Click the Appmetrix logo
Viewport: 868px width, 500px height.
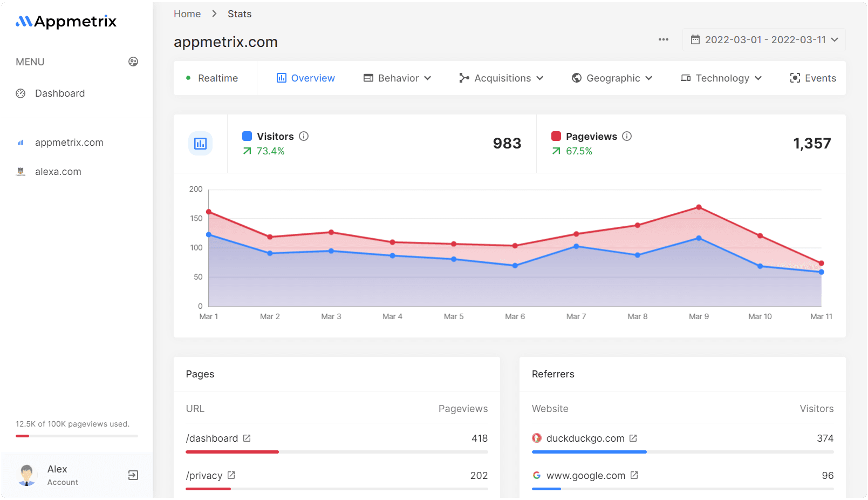tap(66, 22)
